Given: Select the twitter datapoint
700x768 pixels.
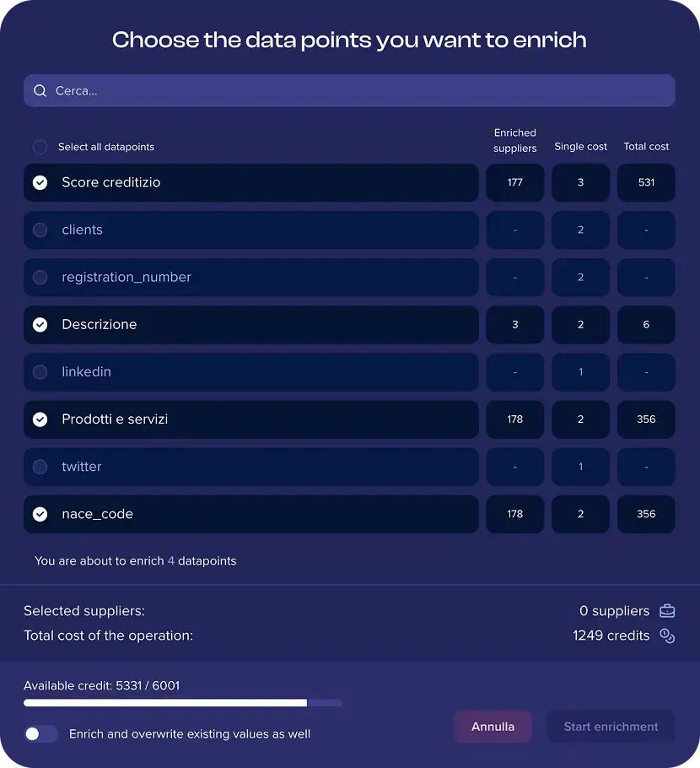Looking at the screenshot, I should click(40, 467).
